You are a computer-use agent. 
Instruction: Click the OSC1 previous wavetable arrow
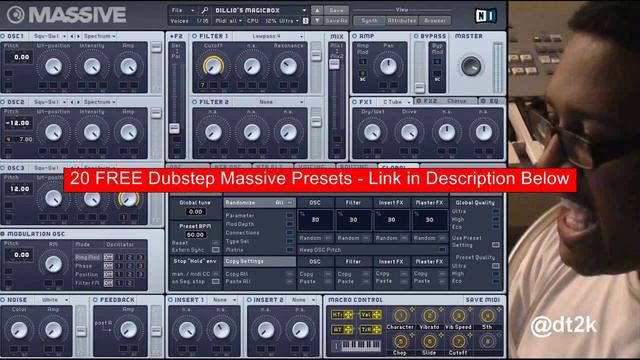(72, 36)
